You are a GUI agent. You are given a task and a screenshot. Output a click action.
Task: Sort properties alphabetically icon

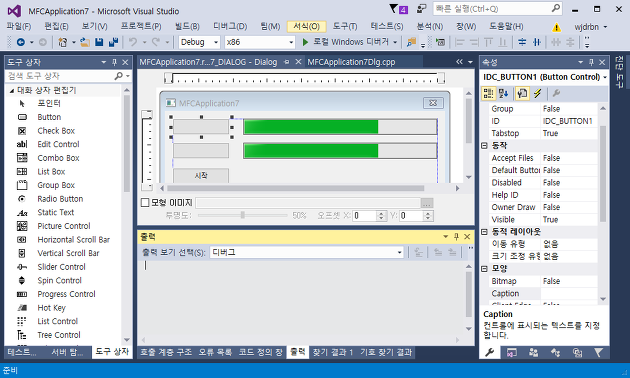[503, 94]
